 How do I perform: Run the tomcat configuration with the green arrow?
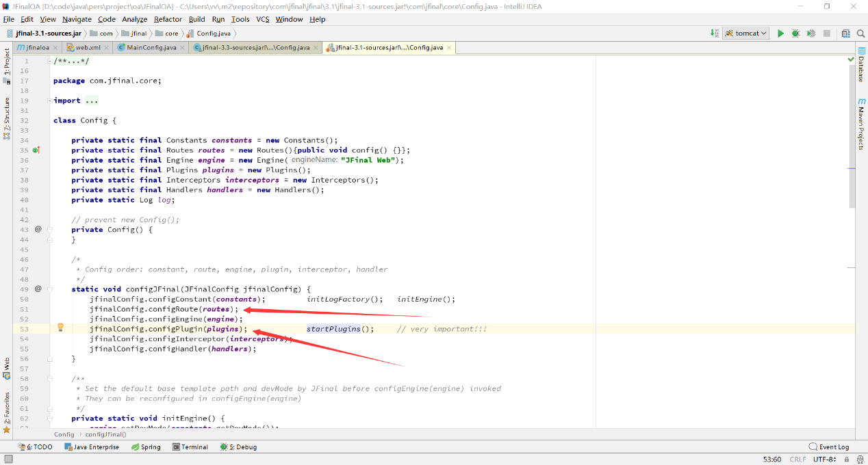point(780,34)
